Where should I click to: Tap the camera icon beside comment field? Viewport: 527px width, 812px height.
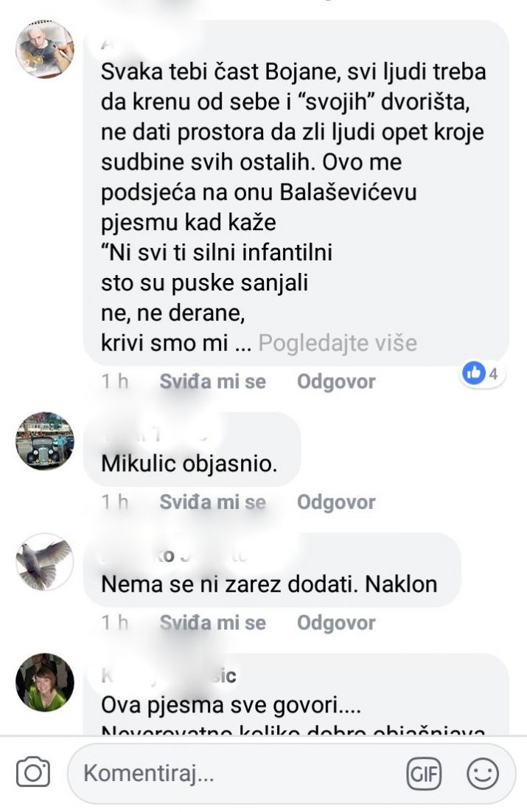tap(33, 774)
